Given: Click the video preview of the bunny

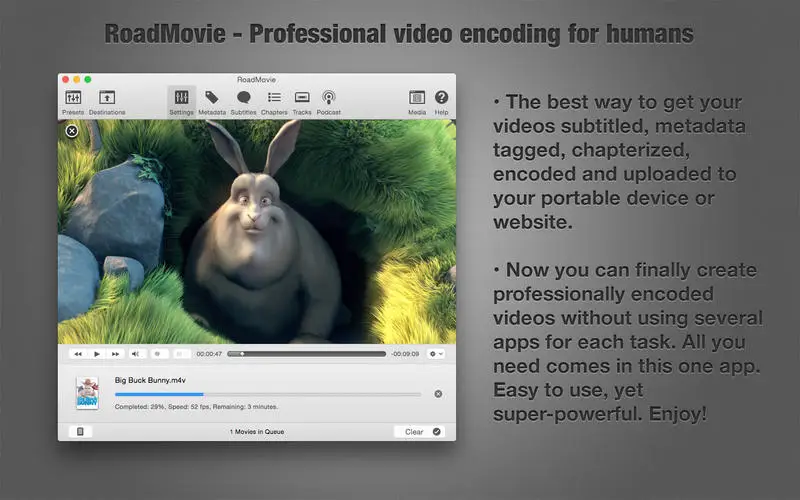Looking at the screenshot, I should 257,232.
